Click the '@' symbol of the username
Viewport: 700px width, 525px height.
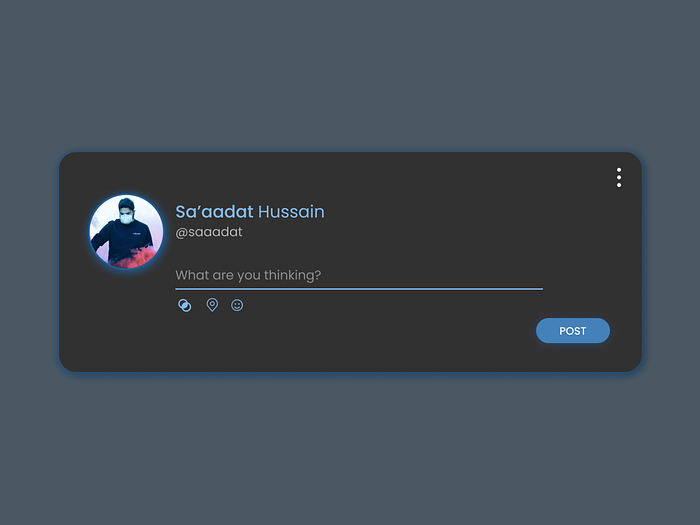pos(181,233)
